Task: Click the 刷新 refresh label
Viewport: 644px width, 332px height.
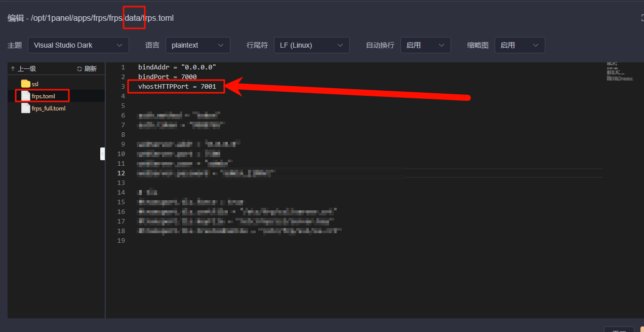Action: tap(90, 69)
